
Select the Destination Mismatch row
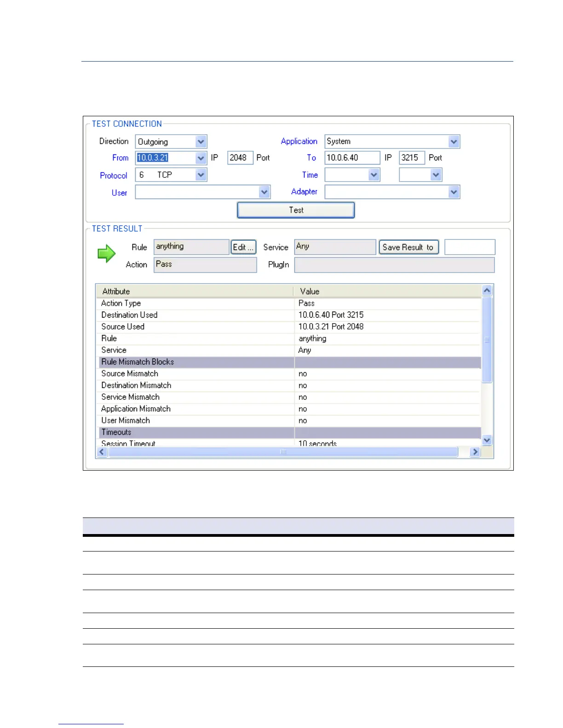[x=289, y=386]
